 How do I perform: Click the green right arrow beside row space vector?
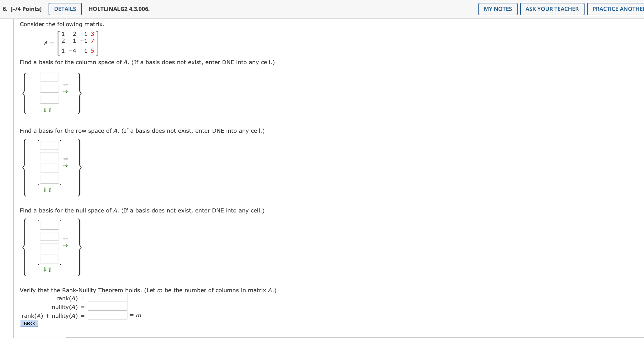click(x=65, y=166)
